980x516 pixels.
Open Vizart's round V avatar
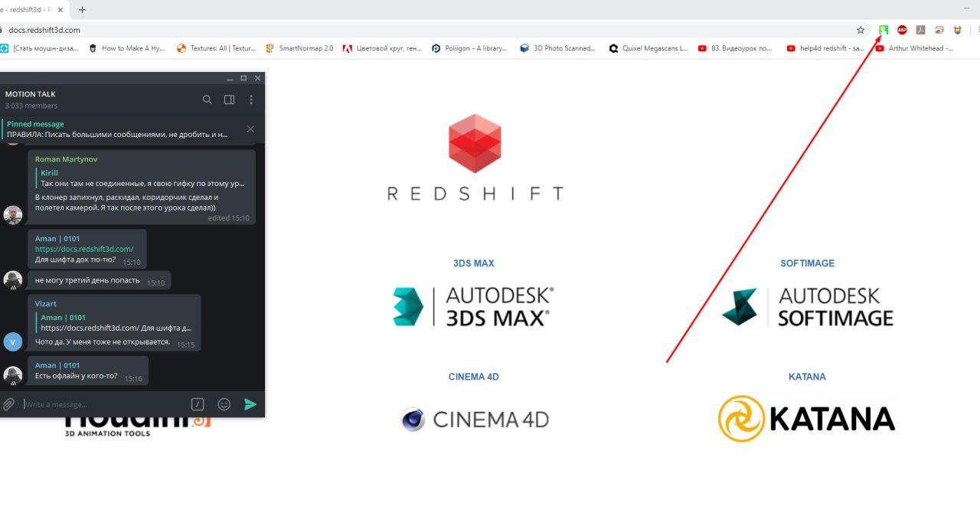pyautogui.click(x=13, y=341)
